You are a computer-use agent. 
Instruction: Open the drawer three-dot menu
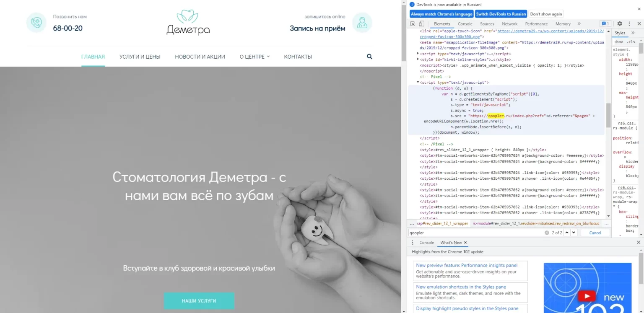pos(412,243)
